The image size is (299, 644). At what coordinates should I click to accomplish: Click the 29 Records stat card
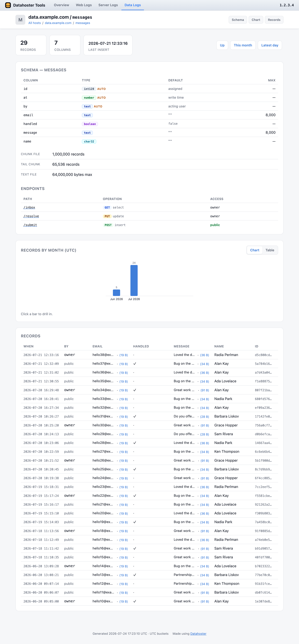31,45
